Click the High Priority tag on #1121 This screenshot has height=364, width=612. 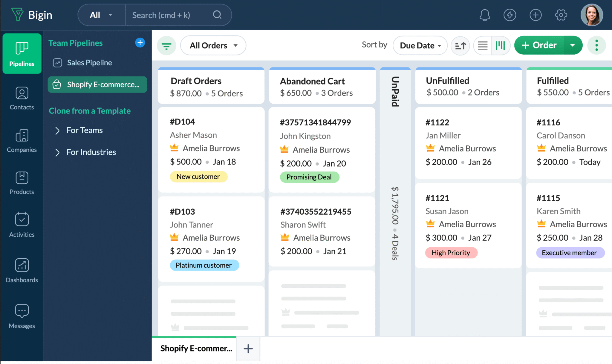click(x=451, y=253)
